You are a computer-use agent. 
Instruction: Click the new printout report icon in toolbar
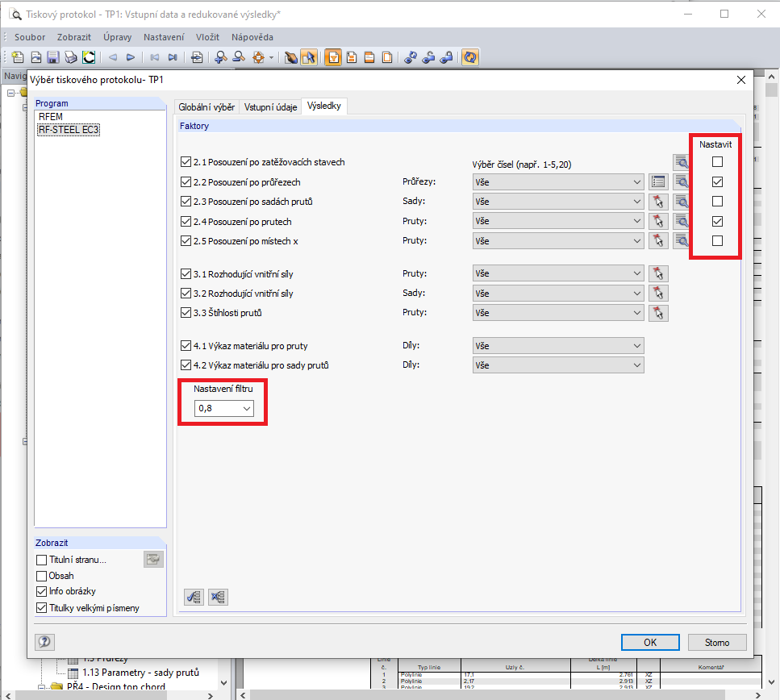18,57
